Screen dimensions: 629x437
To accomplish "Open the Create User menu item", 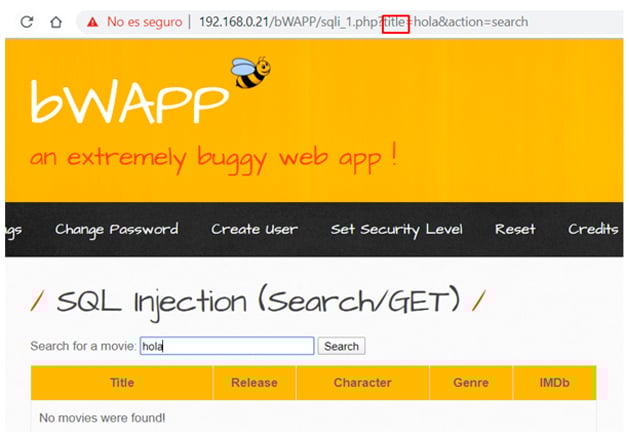I will [x=254, y=229].
